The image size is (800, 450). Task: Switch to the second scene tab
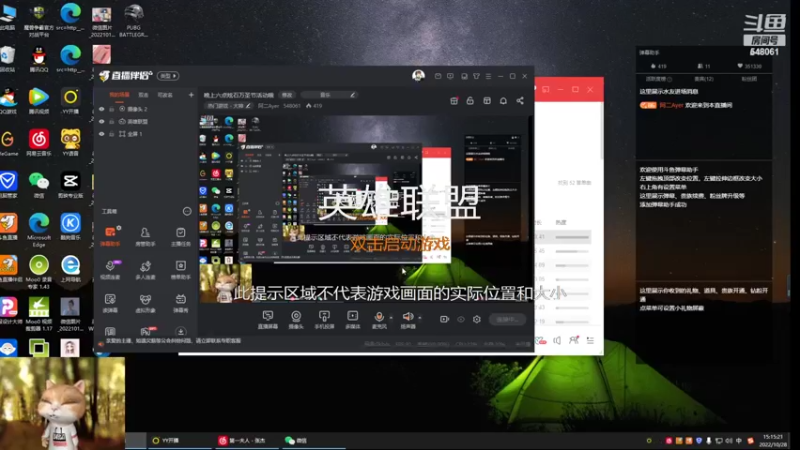point(143,95)
